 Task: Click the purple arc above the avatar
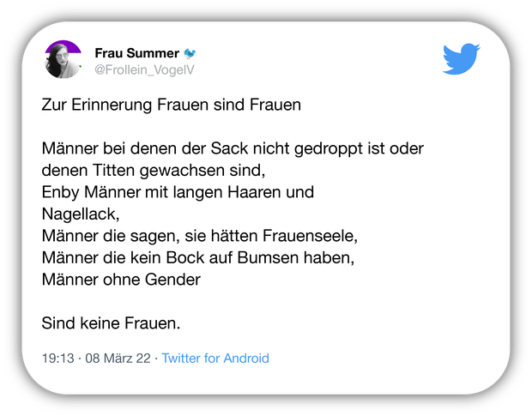pos(63,45)
